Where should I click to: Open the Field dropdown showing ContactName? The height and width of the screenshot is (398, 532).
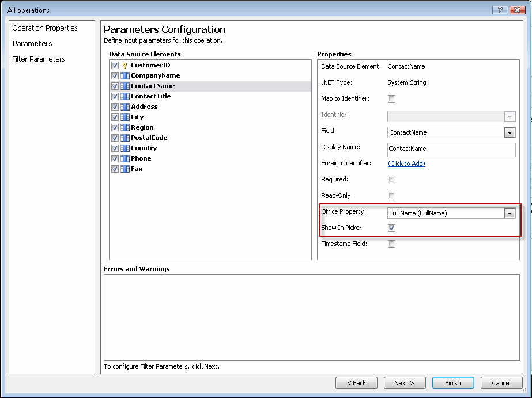click(x=510, y=132)
